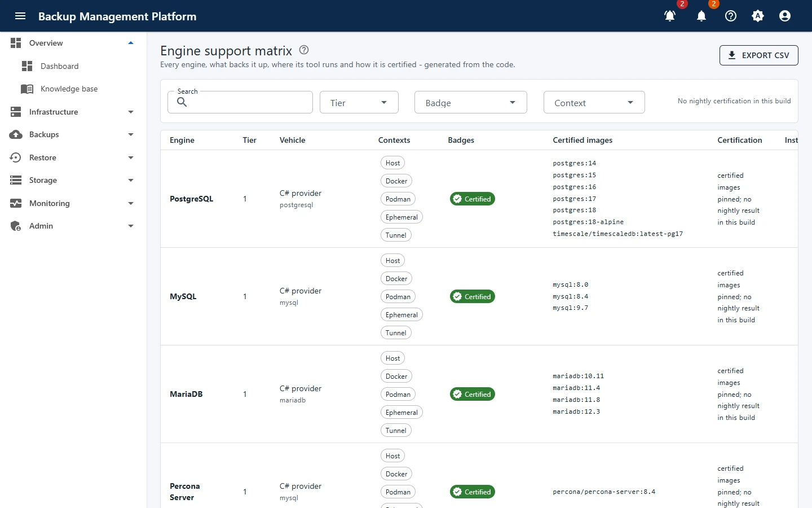
Task: Click timescale/timescaledb:latest-pg17 image text
Action: (618, 234)
